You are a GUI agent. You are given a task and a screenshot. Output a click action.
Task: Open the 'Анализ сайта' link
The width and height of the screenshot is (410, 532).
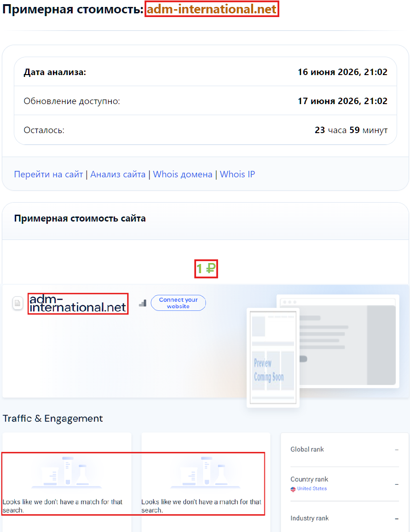point(118,174)
